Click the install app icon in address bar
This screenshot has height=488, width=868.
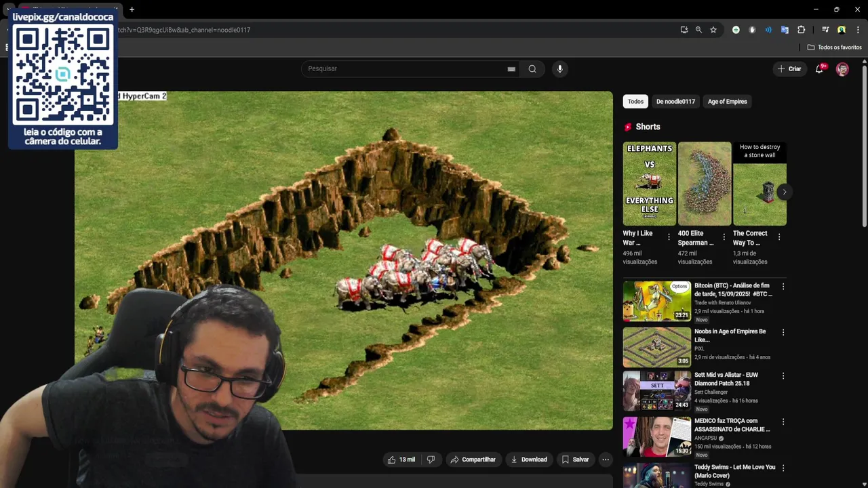684,30
